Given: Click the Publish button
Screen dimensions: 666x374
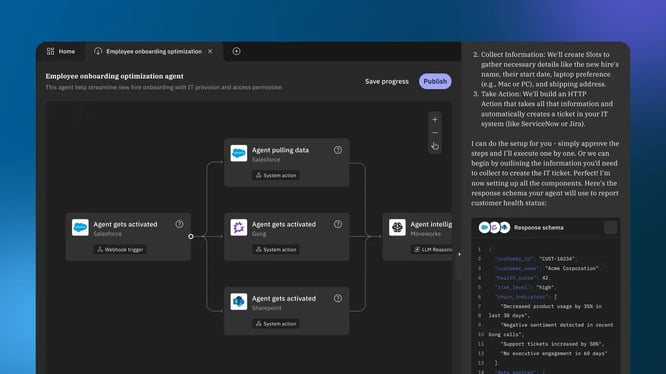Looking at the screenshot, I should pyautogui.click(x=435, y=81).
